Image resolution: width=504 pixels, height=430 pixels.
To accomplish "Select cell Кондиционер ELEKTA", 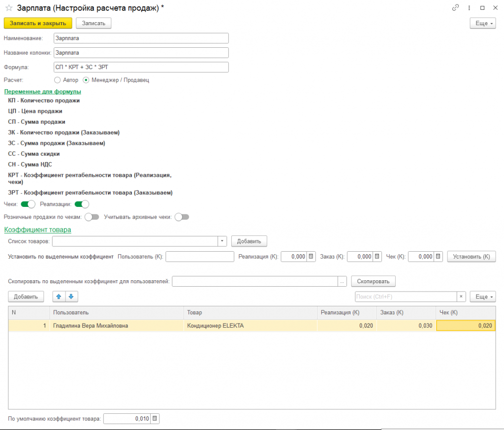I will coord(251,326).
